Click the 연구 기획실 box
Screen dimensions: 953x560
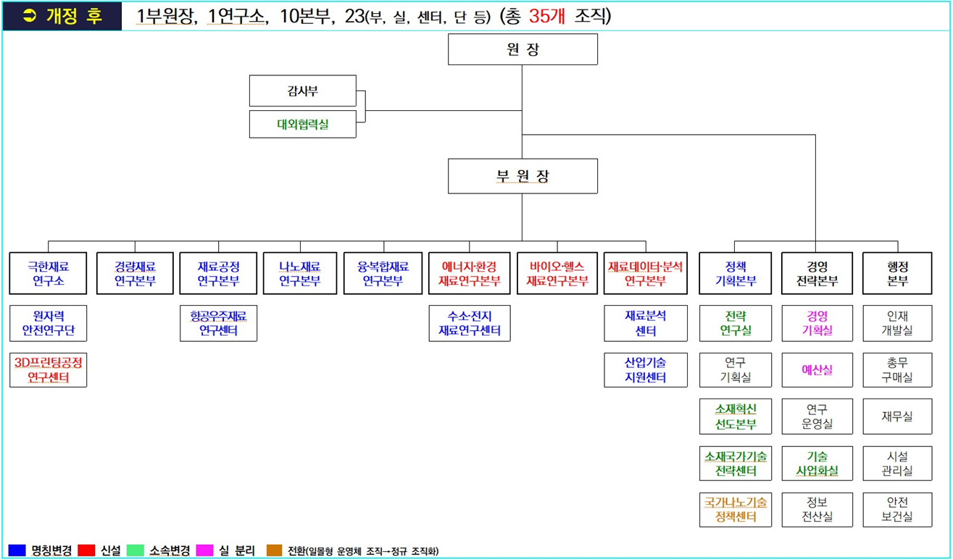click(x=736, y=369)
